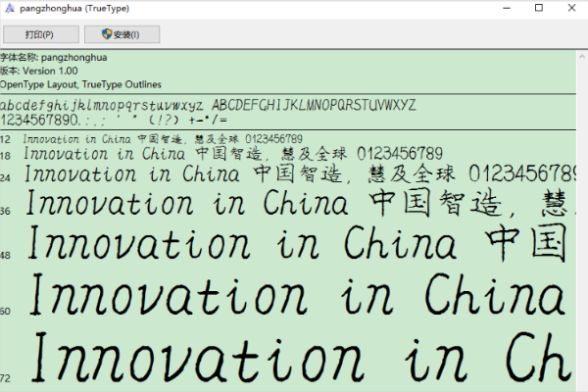Click the 18 point sample text line
588x392 pixels.
click(232, 154)
